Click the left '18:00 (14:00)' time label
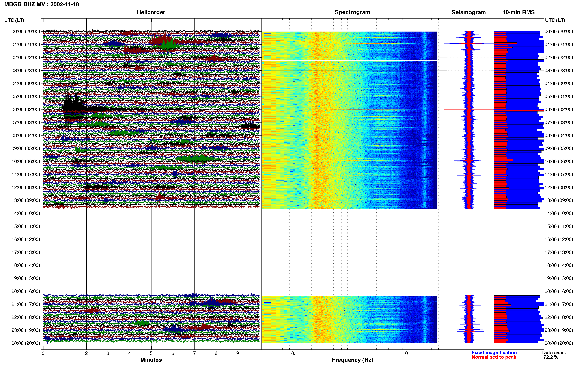 (x=26, y=265)
